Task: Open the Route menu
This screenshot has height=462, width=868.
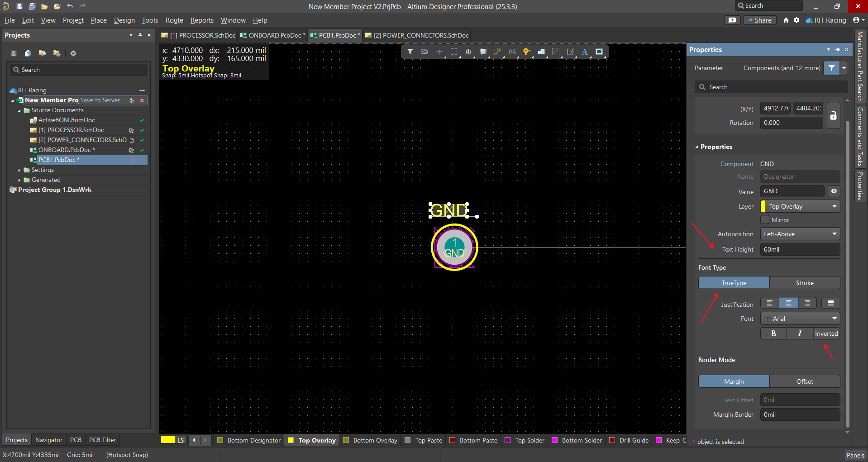Action: tap(174, 20)
